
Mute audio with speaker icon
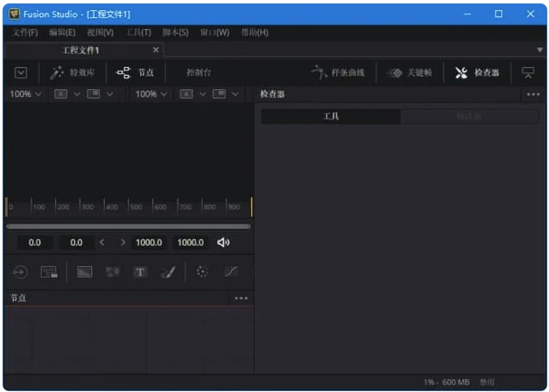[223, 242]
